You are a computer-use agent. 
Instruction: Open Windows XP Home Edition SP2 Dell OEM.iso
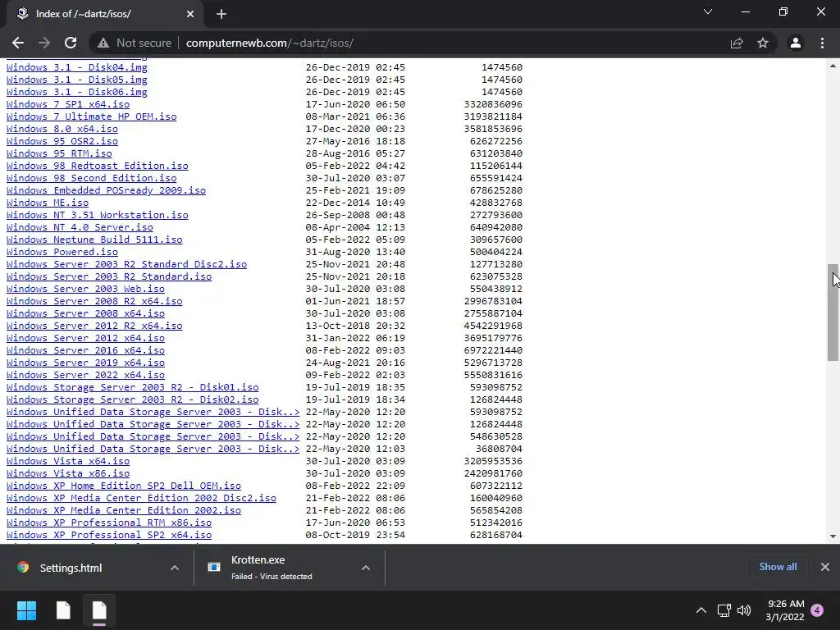click(124, 486)
